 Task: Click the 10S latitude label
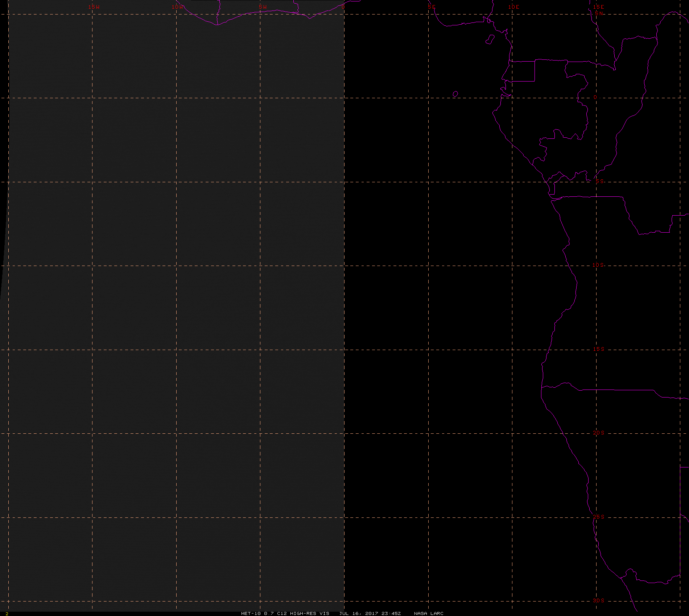598,265
